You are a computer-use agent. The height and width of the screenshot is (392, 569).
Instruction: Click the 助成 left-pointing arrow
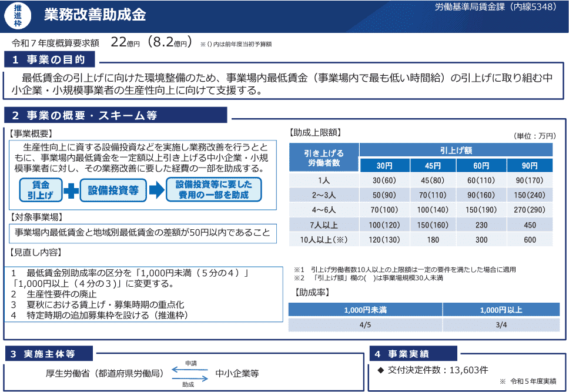190,378
